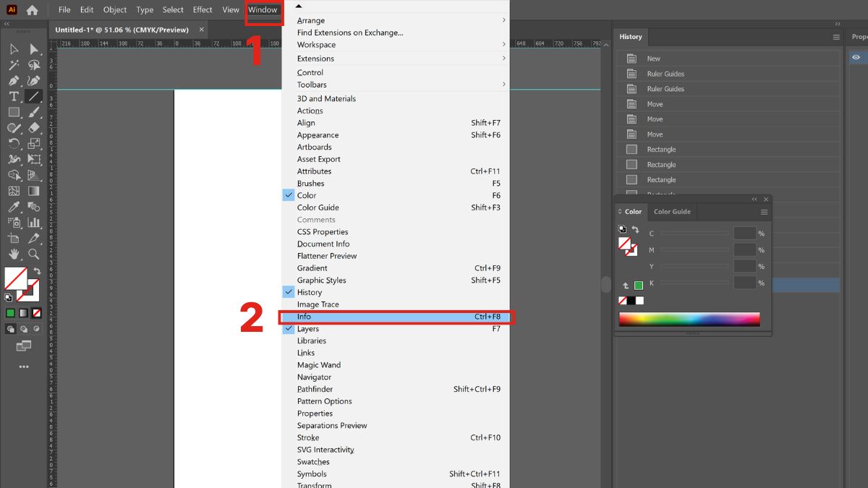Select the Selection tool arrow

[14, 49]
